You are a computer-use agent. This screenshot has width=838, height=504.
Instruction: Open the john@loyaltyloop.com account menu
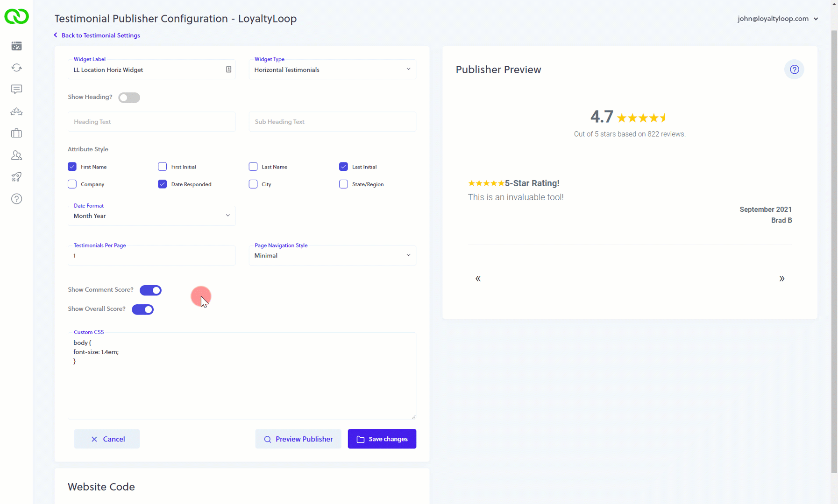click(778, 19)
